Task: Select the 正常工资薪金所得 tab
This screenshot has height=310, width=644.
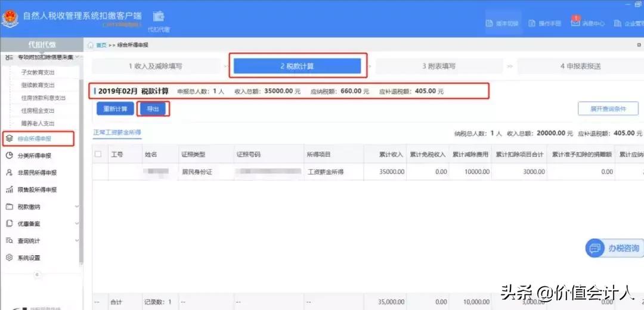Action: pyautogui.click(x=117, y=132)
